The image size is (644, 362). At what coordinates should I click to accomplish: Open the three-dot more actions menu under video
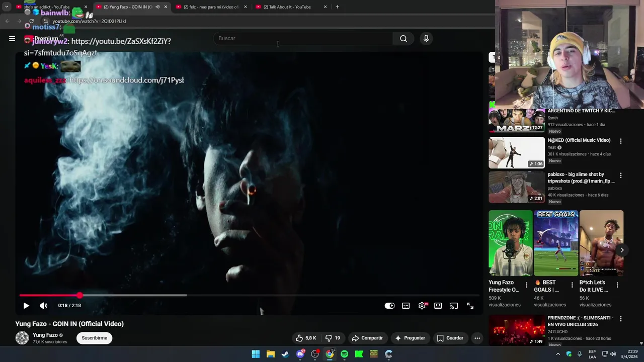pyautogui.click(x=477, y=338)
